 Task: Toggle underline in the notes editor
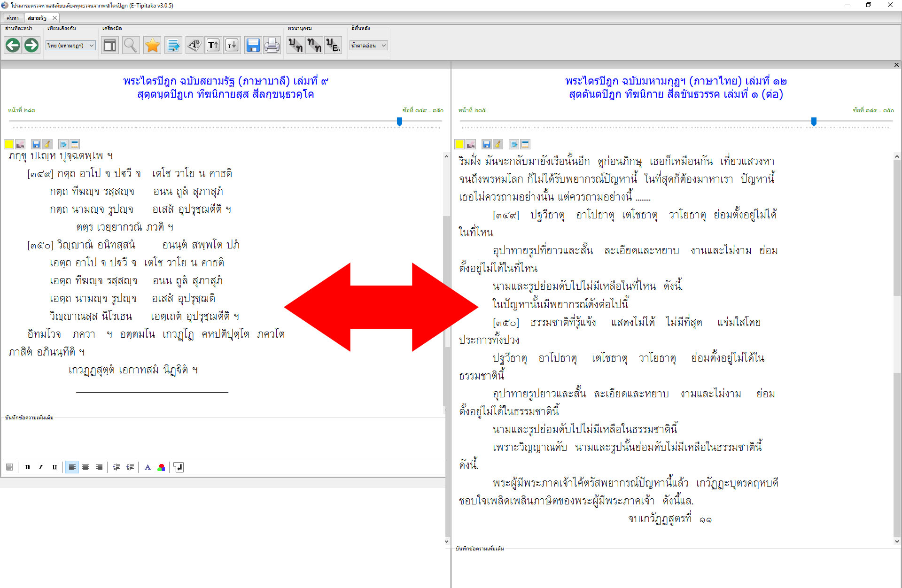[54, 467]
